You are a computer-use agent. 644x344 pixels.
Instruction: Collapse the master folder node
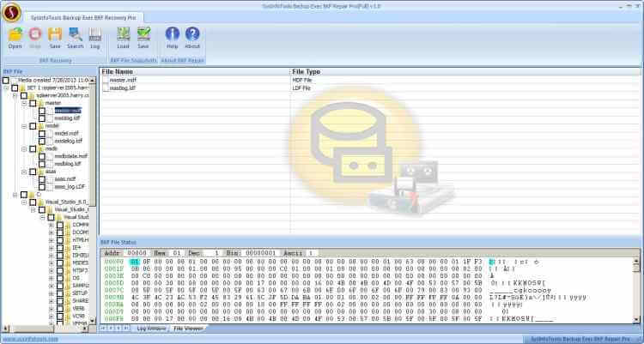(x=24, y=103)
